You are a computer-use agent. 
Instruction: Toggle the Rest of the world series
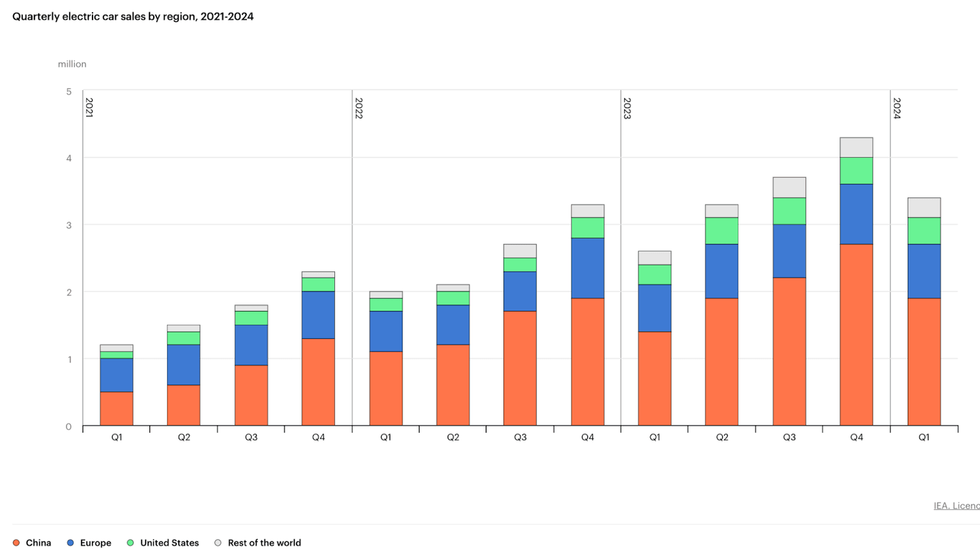[264, 543]
